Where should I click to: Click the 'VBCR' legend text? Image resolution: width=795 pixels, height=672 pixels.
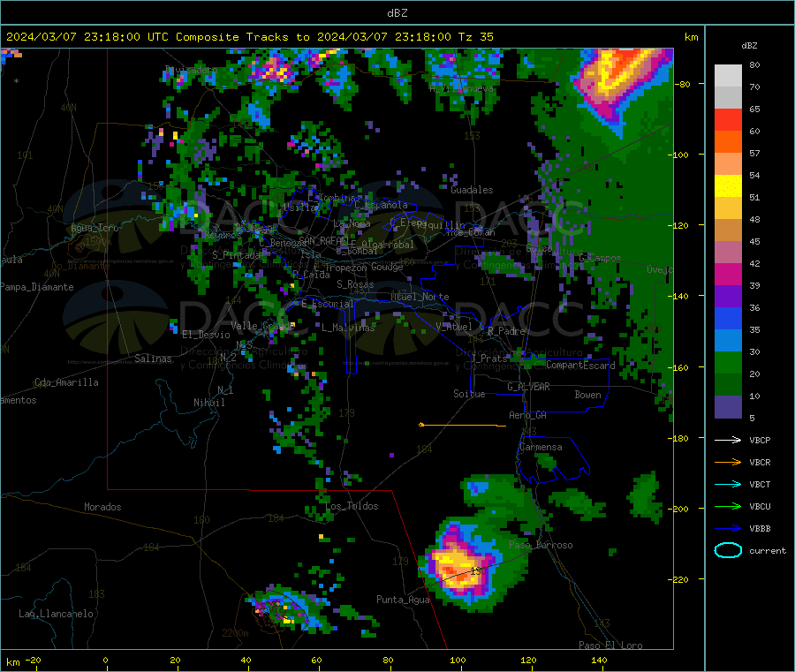pos(760,462)
